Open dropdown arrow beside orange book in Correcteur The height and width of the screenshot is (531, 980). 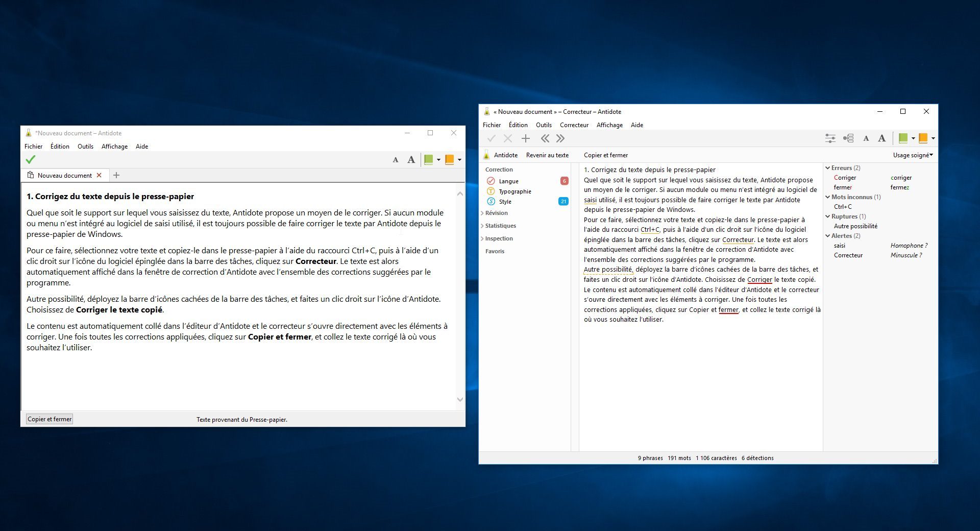(x=933, y=138)
